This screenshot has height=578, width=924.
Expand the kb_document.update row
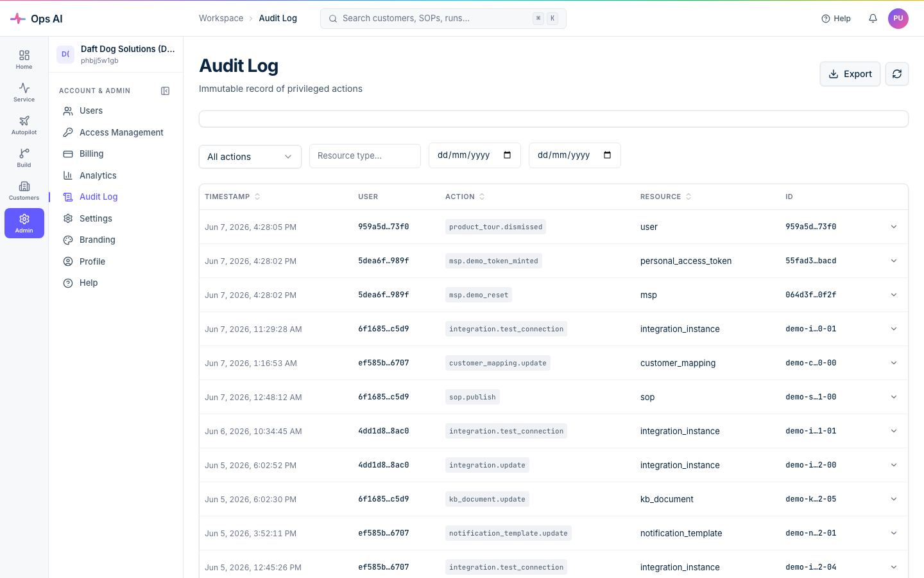pyautogui.click(x=894, y=499)
